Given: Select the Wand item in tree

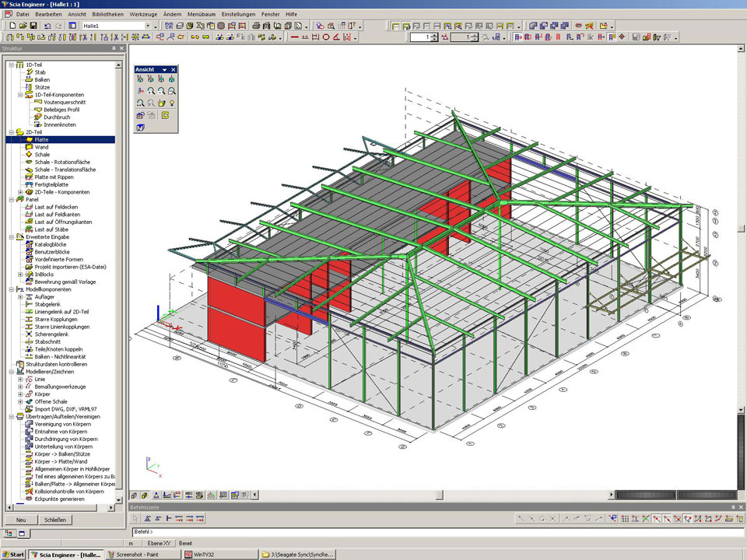Looking at the screenshot, I should tap(41, 147).
